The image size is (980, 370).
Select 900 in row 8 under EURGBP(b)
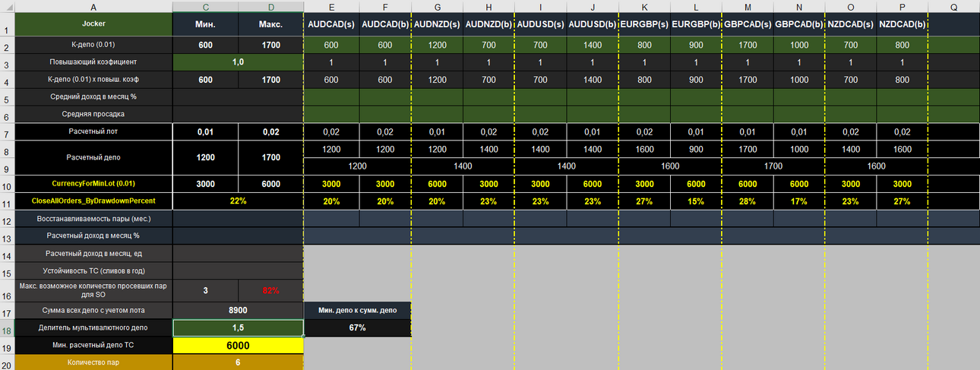tap(697, 149)
